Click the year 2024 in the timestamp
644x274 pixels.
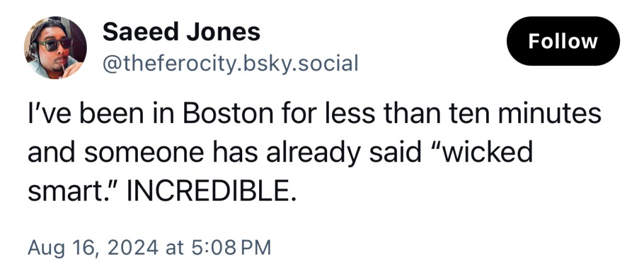(131, 247)
